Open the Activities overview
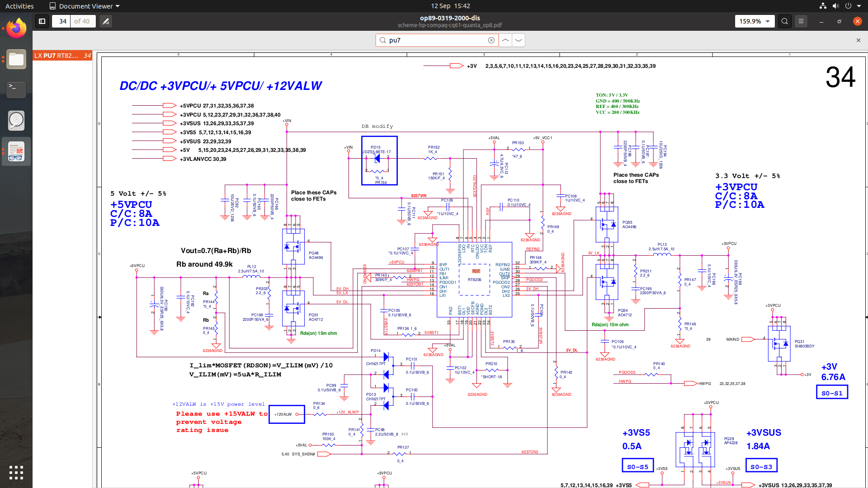The image size is (868, 488). 19,6
